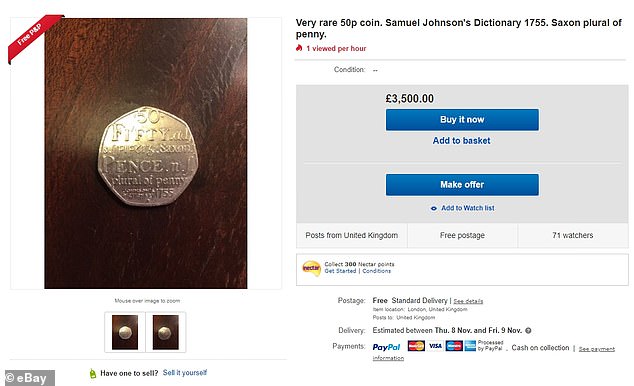Open See payment information link
634x386 pixels.
(x=596, y=349)
